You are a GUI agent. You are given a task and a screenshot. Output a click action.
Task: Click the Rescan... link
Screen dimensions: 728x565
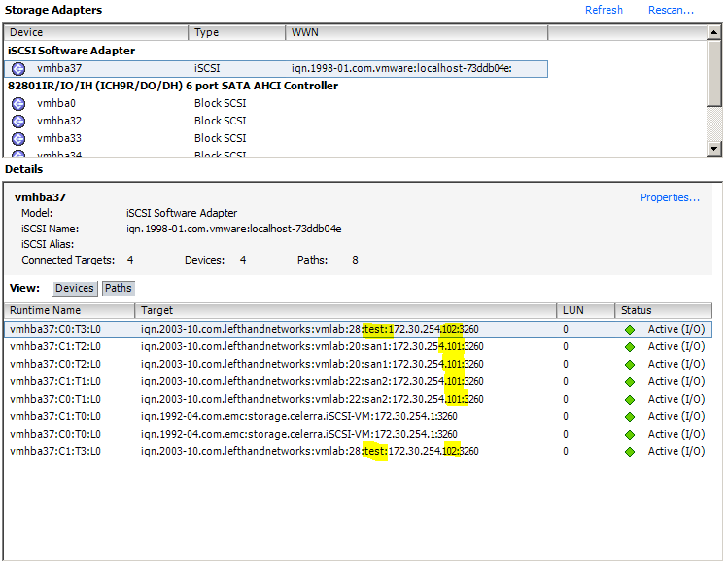(671, 10)
